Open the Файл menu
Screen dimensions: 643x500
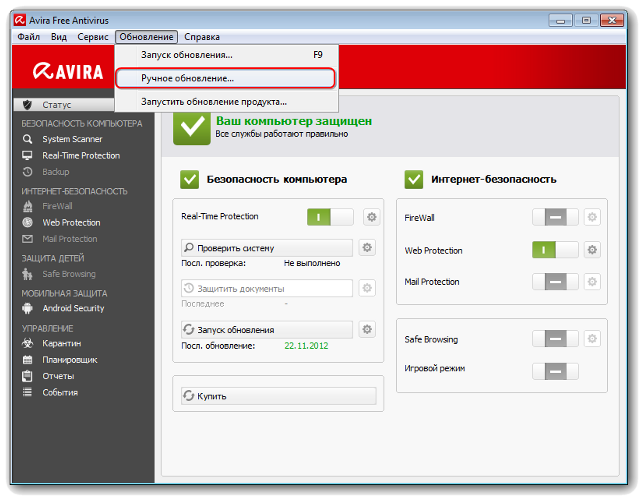pyautogui.click(x=28, y=36)
